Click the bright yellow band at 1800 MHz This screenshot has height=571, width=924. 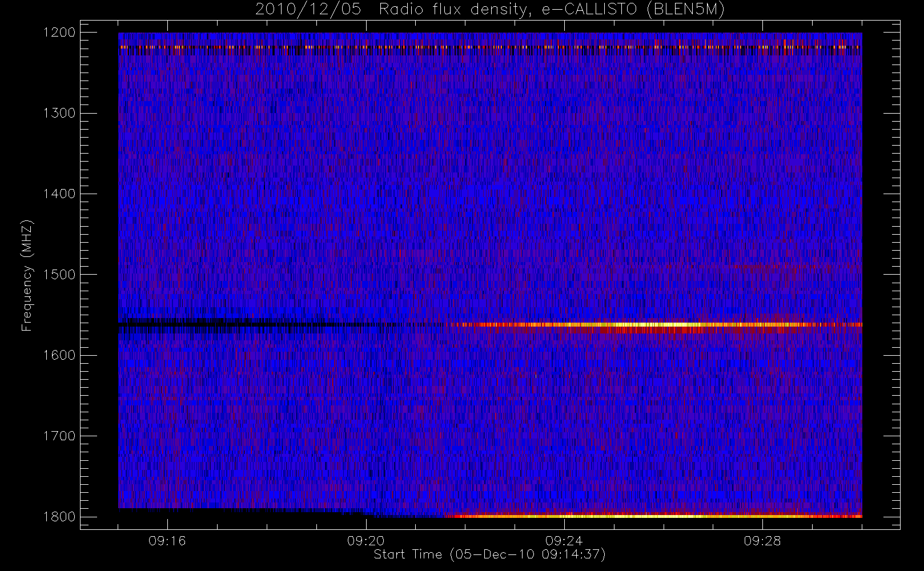(x=655, y=516)
